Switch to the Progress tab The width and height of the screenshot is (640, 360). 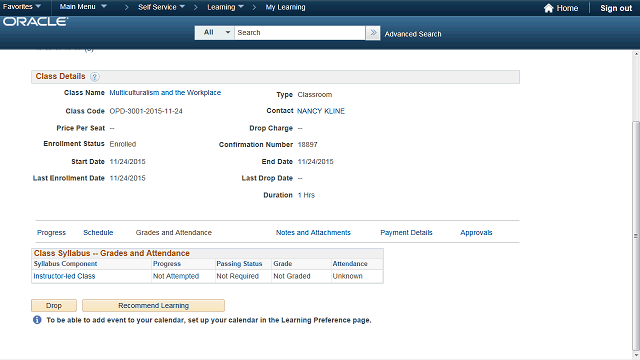point(51,232)
